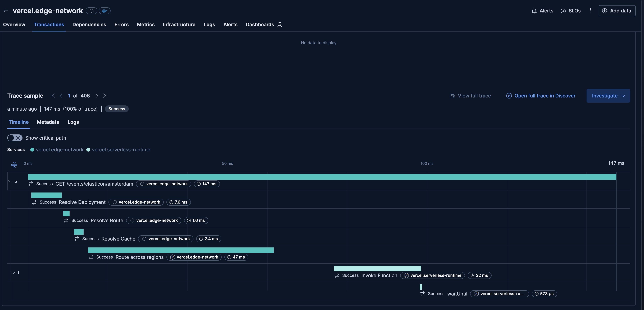
Task: Click the vercel.serverless-runtime badge on Invoke Function
Action: tap(433, 276)
